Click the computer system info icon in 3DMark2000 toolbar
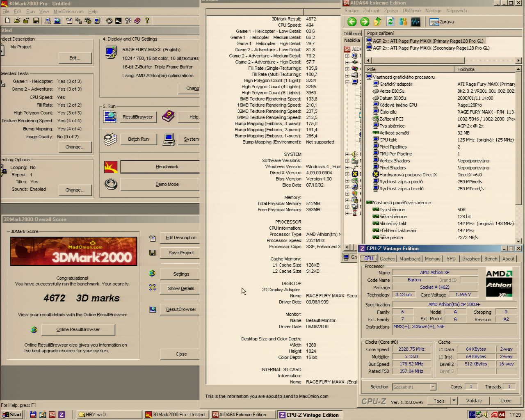The height and width of the screenshot is (420, 525). pos(48,21)
